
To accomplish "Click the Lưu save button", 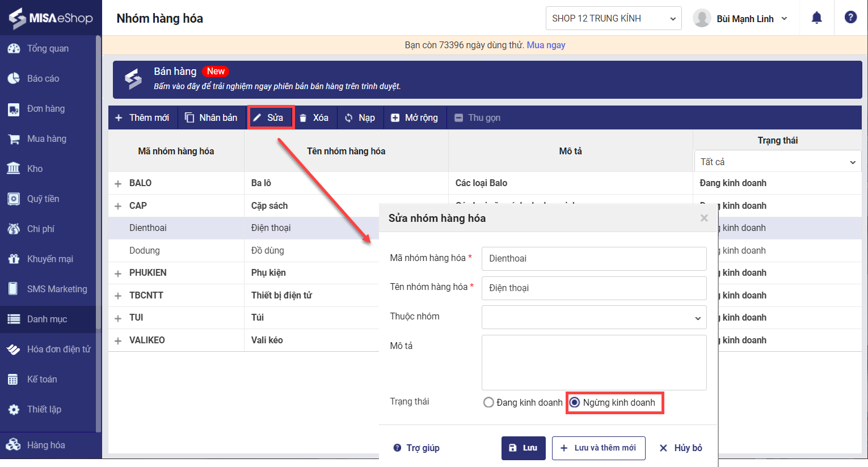I will pyautogui.click(x=523, y=448).
